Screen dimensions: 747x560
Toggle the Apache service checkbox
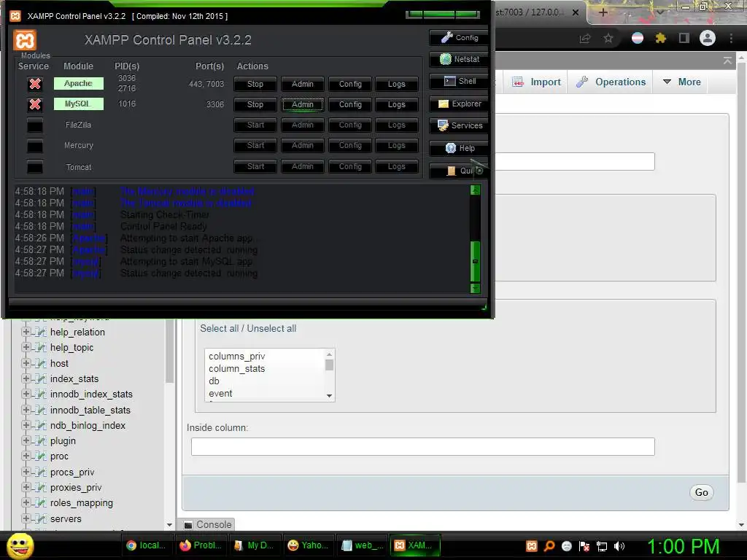(x=35, y=84)
